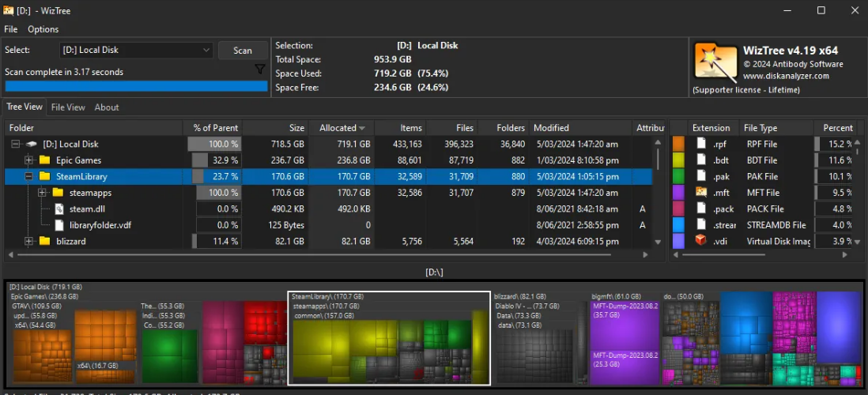868x395 pixels.
Task: Click the .bdt file icon
Action: [x=701, y=160]
